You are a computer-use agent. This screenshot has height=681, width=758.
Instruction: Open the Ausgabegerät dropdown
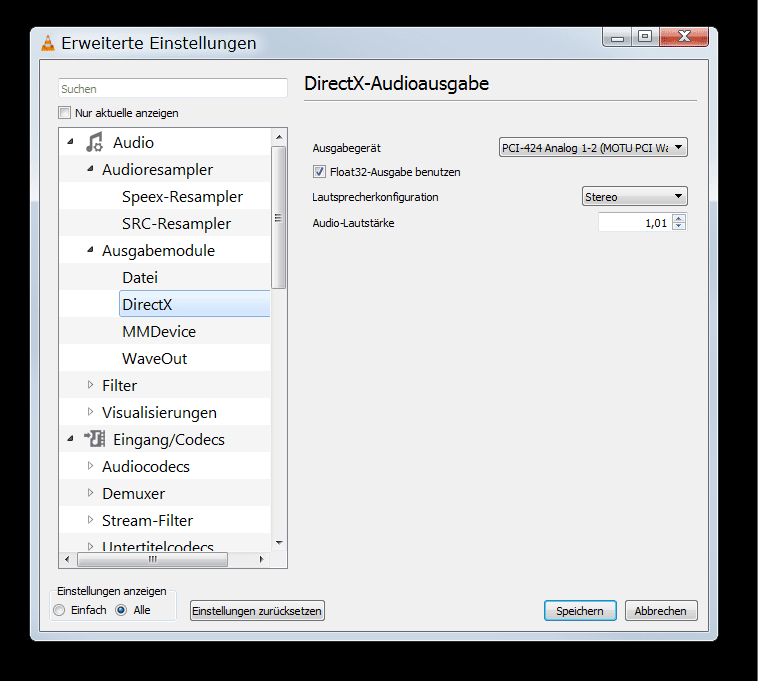point(593,147)
